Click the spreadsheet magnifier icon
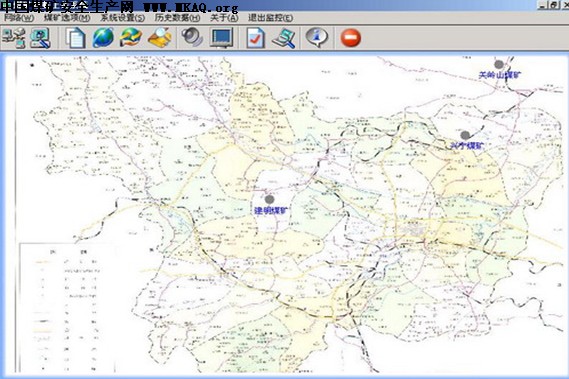The height and width of the screenshot is (379, 569). (284, 38)
